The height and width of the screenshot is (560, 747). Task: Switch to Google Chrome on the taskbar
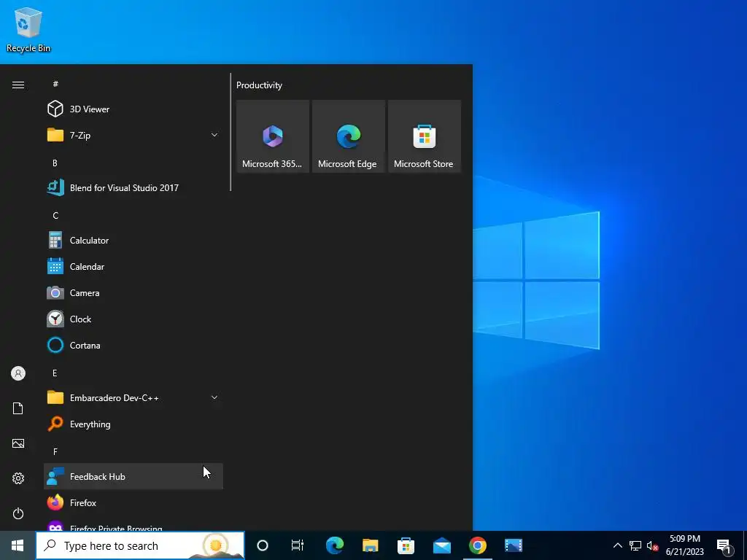(477, 545)
